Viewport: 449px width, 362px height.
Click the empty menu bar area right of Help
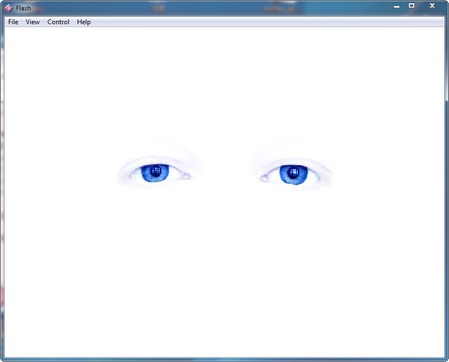(267, 22)
